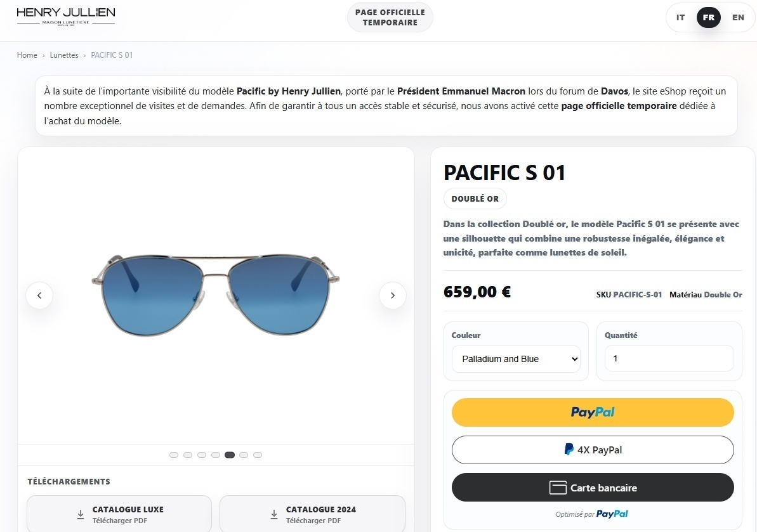Click the Quantité input field
Screen dimensions: 757x532
click(x=669, y=358)
